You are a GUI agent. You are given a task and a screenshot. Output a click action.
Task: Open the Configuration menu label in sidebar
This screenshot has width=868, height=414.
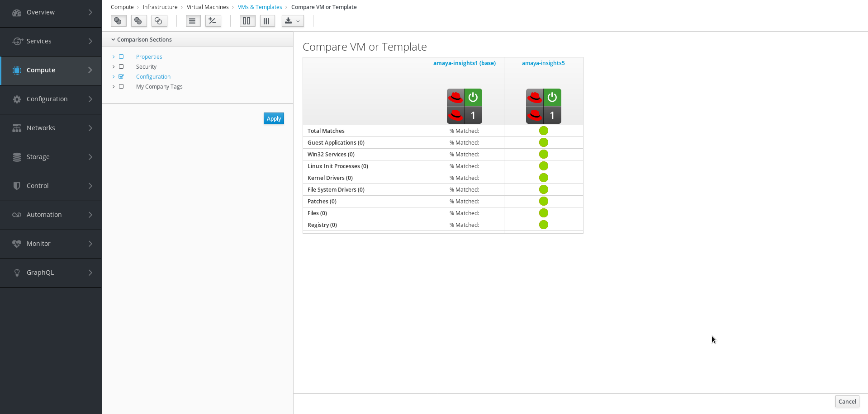(x=47, y=99)
